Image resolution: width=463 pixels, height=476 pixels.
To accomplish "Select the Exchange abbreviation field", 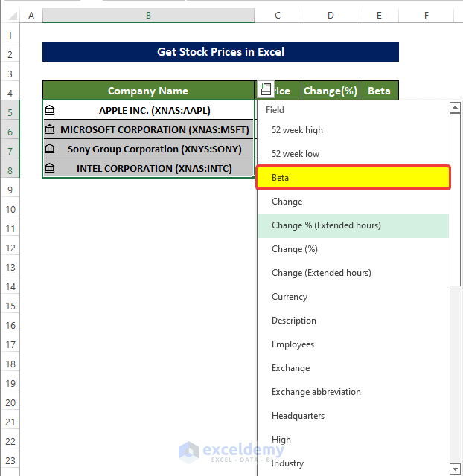I will [x=353, y=392].
